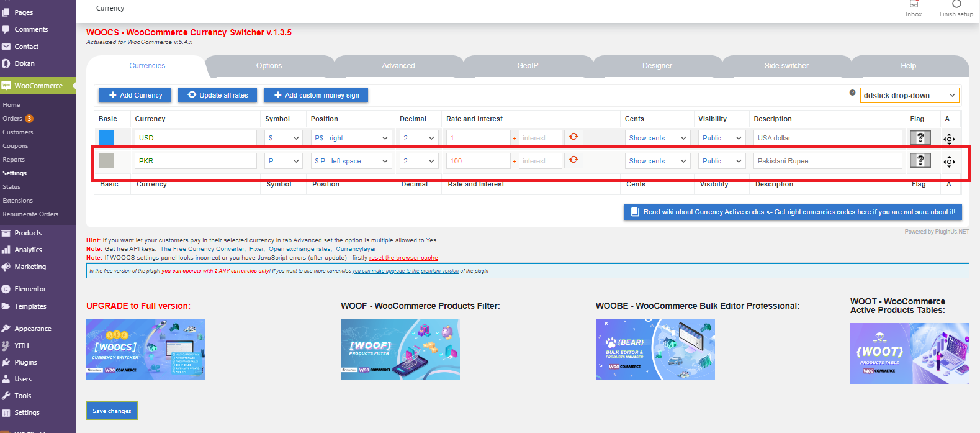The width and height of the screenshot is (980, 433).
Task: Click WOOF products filter thumbnail
Action: pyautogui.click(x=400, y=349)
